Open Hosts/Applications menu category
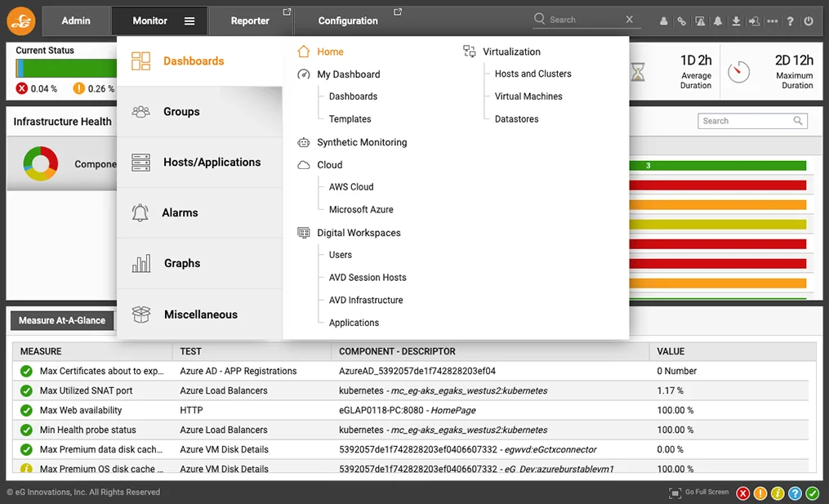Viewport: 829px width, 504px height. pyautogui.click(x=199, y=163)
